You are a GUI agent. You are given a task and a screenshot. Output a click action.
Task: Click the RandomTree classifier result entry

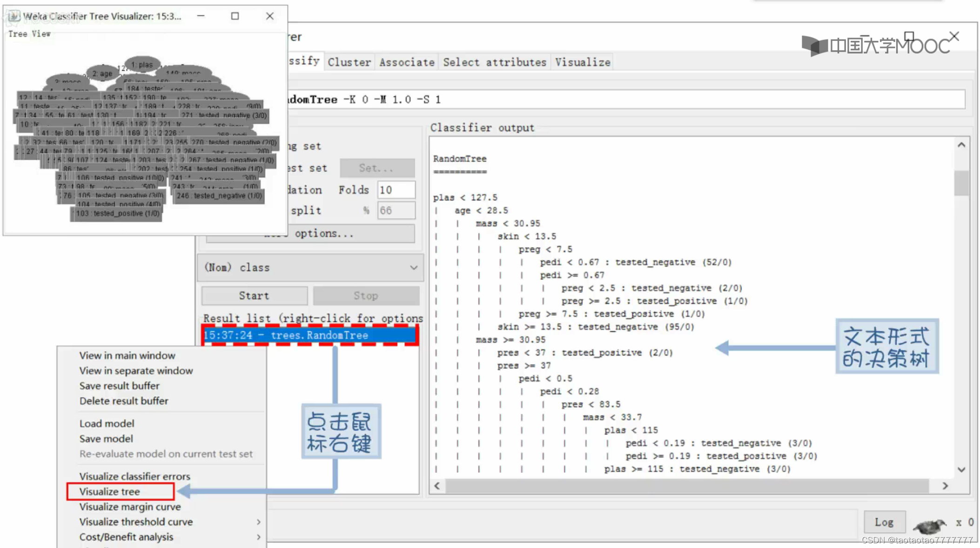[309, 335]
